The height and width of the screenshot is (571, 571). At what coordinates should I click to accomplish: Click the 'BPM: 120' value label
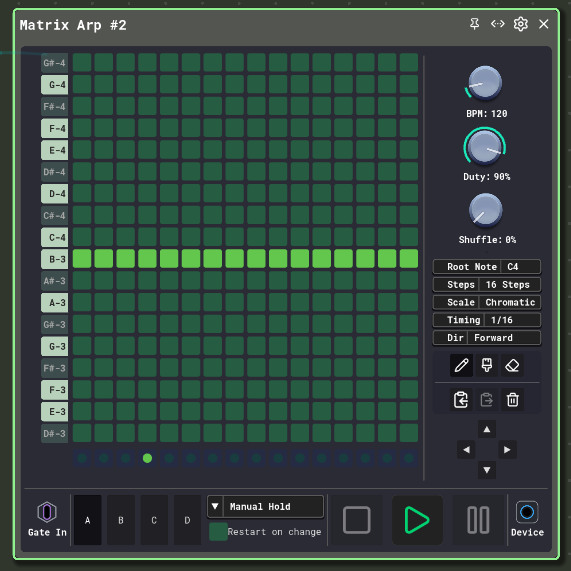pos(487,114)
